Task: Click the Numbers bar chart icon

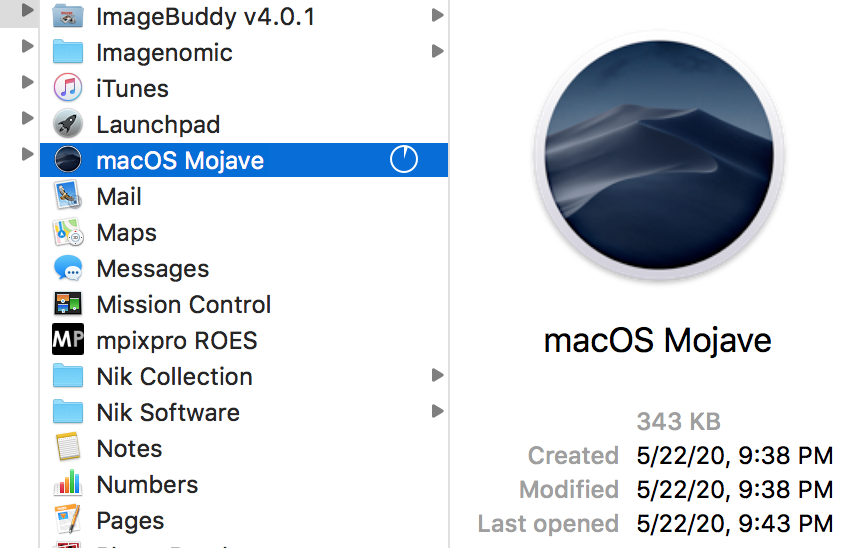Action: tap(68, 483)
